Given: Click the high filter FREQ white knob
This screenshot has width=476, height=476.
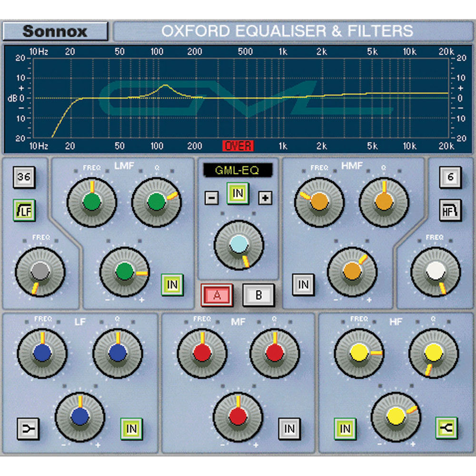Looking at the screenshot, I should click(436, 272).
